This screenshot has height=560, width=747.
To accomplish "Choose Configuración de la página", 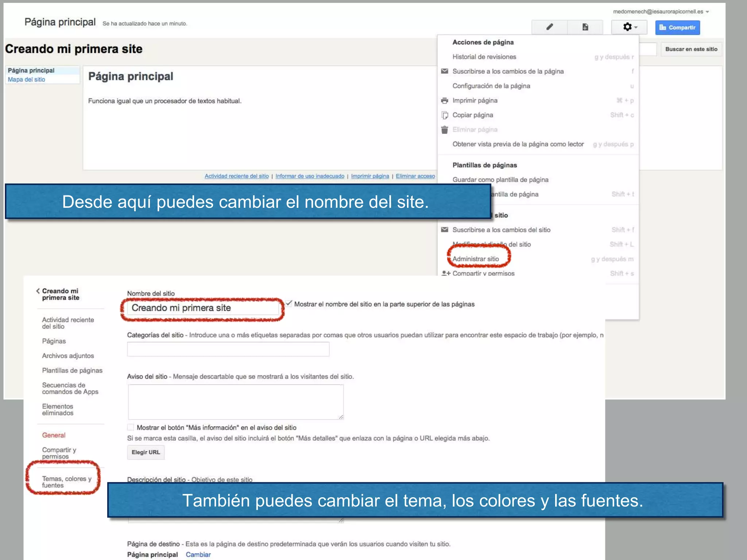I will 491,86.
